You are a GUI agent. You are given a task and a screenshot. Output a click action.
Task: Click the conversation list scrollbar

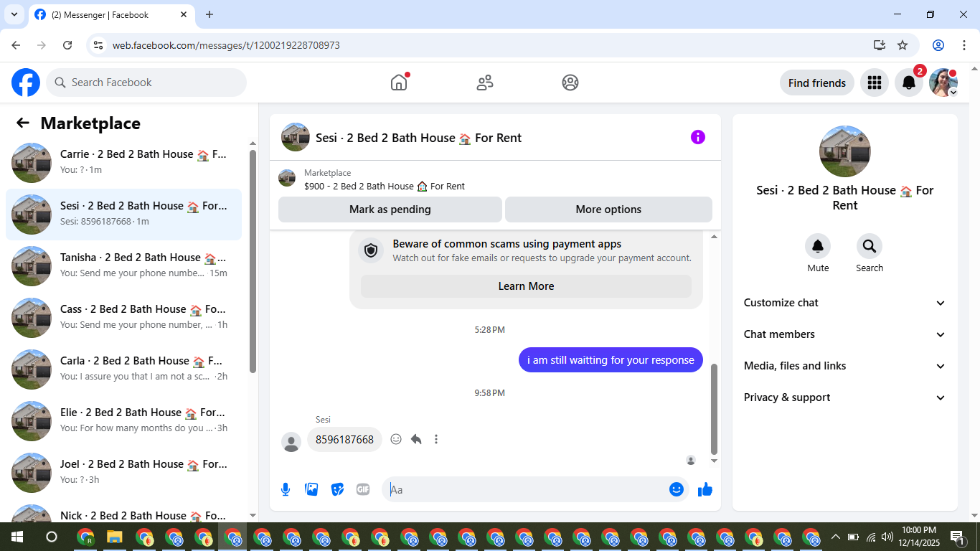(253, 260)
